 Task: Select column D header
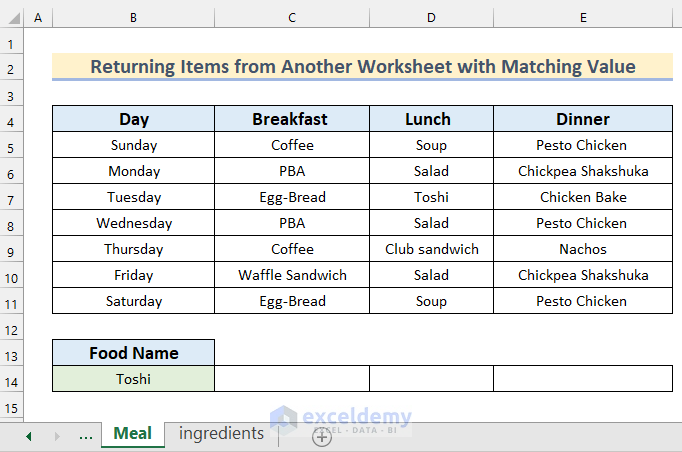click(x=431, y=19)
